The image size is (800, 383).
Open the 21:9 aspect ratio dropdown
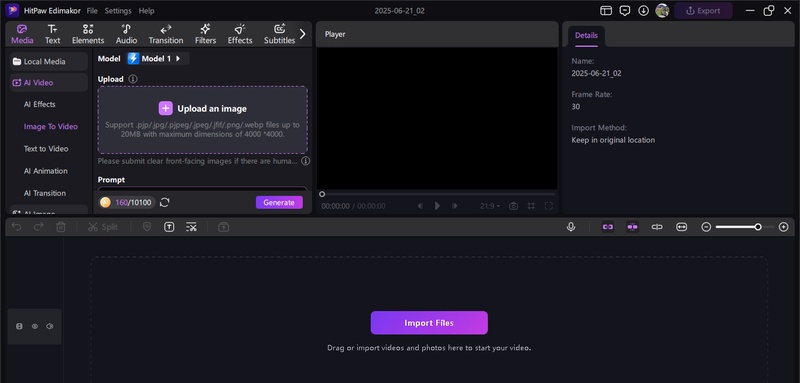(x=490, y=206)
